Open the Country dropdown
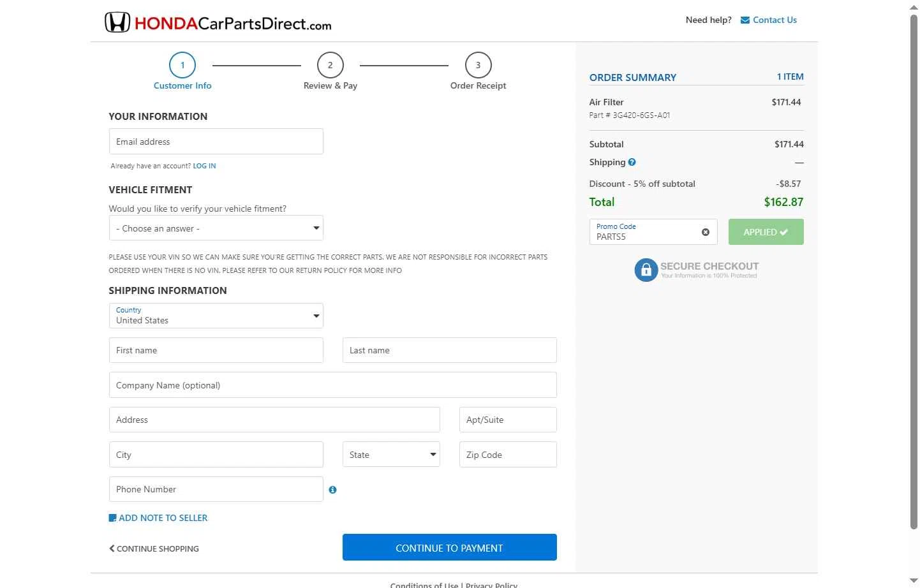This screenshot has height=588, width=920. click(216, 316)
